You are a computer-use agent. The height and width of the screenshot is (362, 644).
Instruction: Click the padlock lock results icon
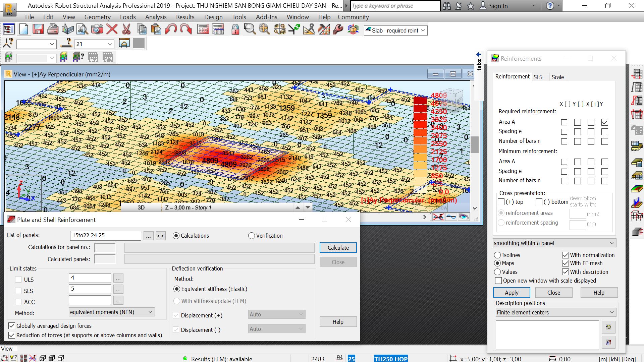235,30
